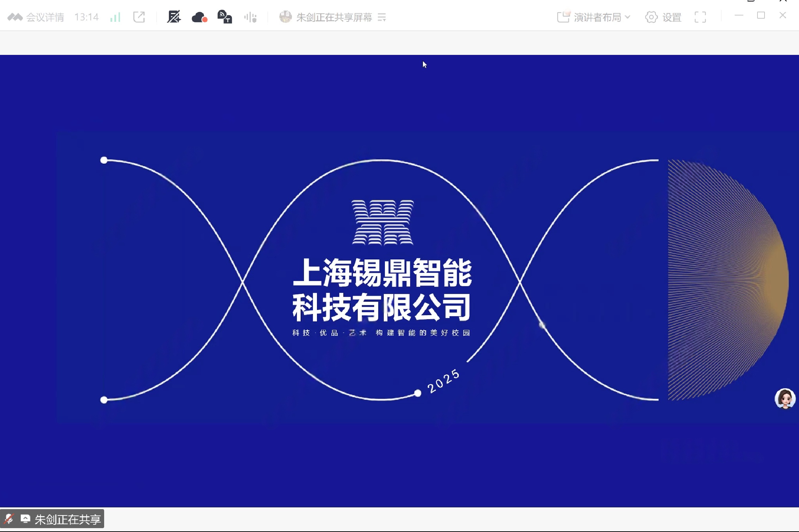The height and width of the screenshot is (532, 799).
Task: Click the settings gear icon
Action: [651, 17]
